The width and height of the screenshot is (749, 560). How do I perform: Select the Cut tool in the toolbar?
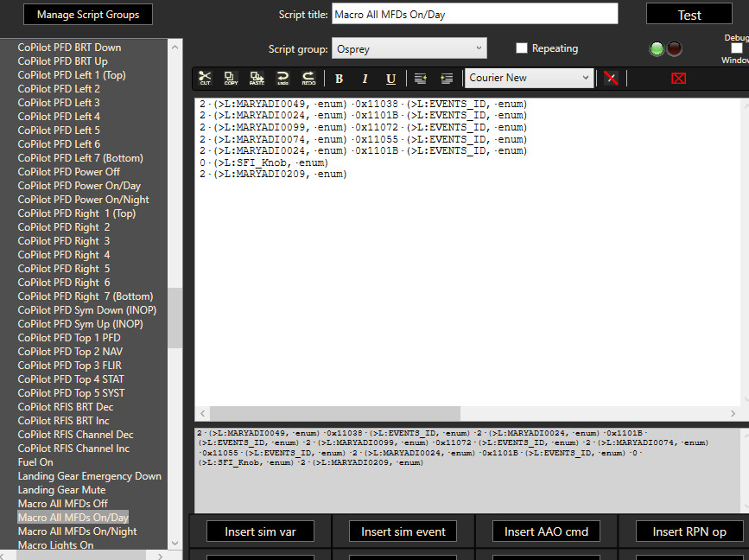click(x=205, y=79)
